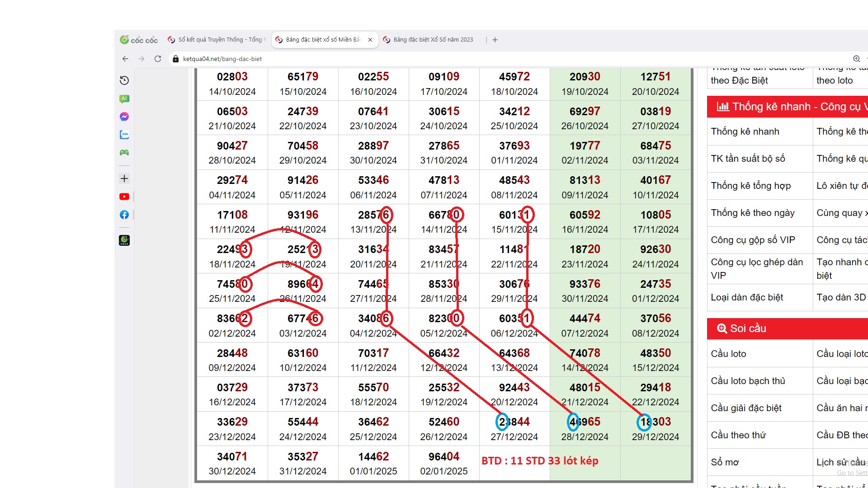Open Cầu giải đặc biệt link
The width and height of the screenshot is (868, 488).
tap(746, 408)
